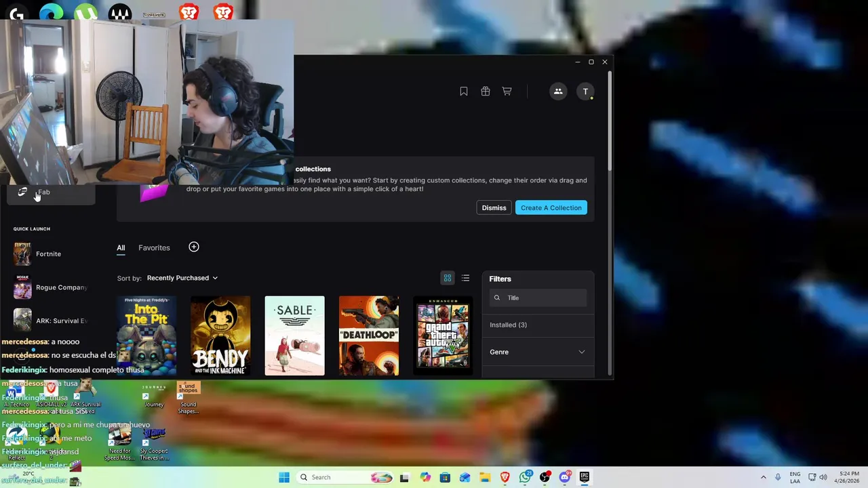Dismiss the collections banner
Viewport: 868px width, 488px height.
(494, 208)
